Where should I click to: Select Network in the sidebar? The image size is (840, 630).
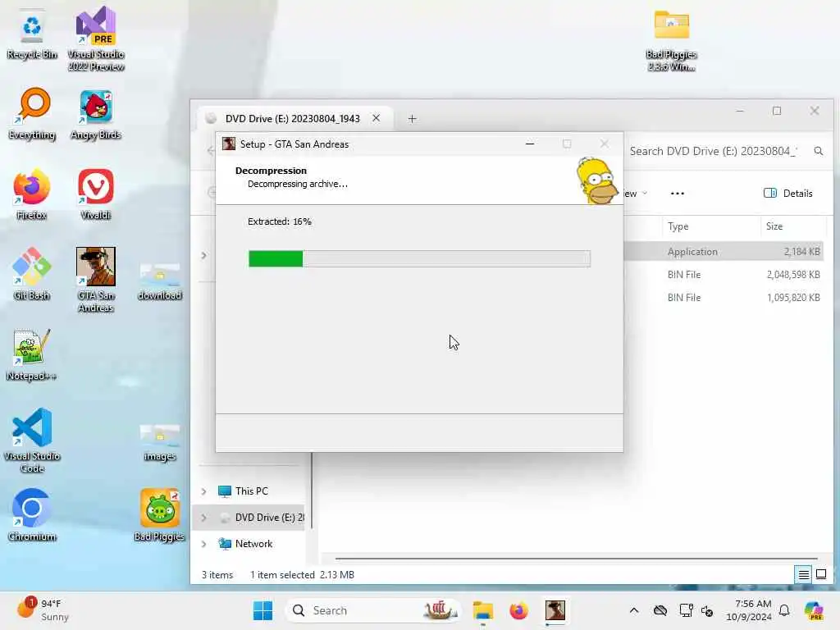tap(253, 543)
